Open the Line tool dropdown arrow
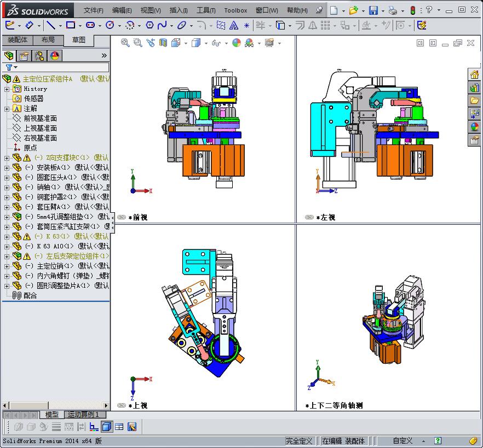 60,26
